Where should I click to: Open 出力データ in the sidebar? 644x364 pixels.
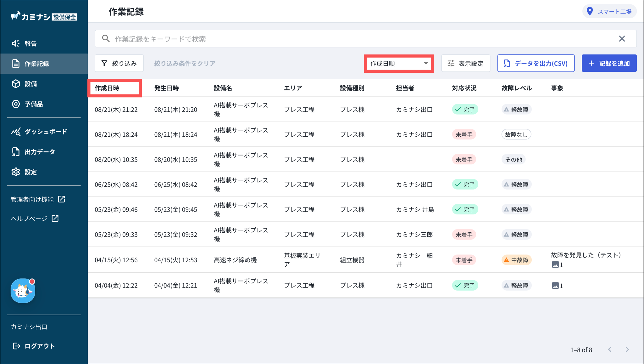[39, 152]
